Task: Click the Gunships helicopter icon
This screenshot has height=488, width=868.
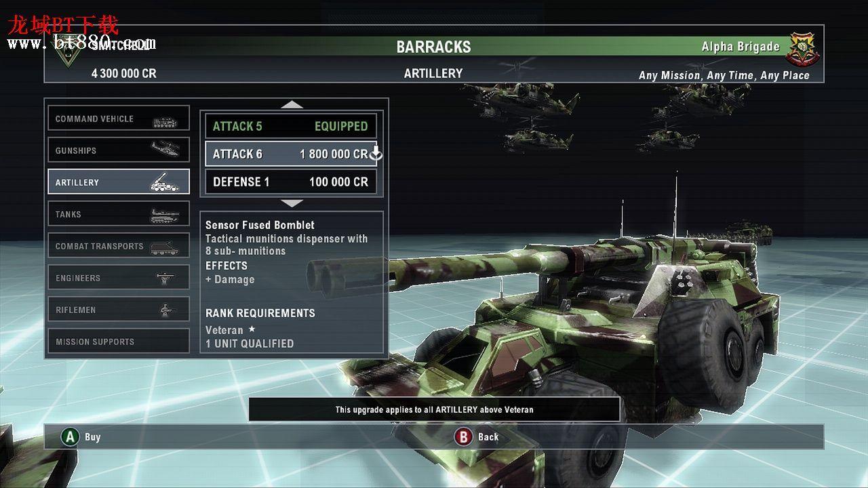Action: pyautogui.click(x=165, y=148)
